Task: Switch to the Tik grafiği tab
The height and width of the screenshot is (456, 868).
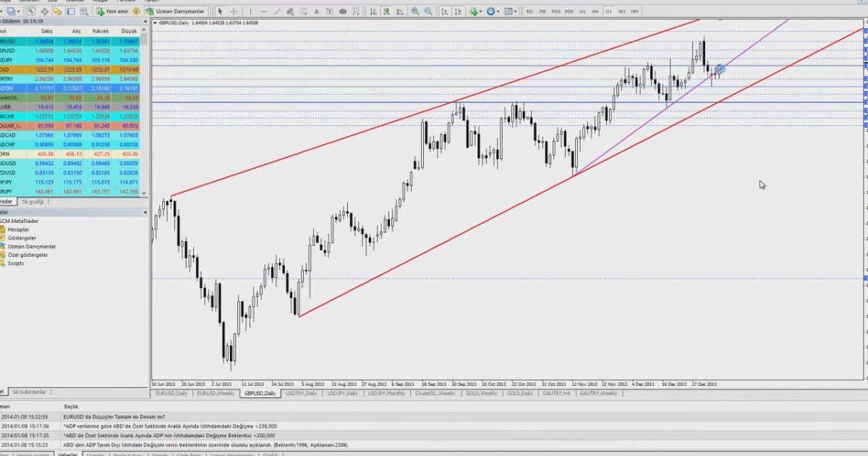Action: [32, 202]
